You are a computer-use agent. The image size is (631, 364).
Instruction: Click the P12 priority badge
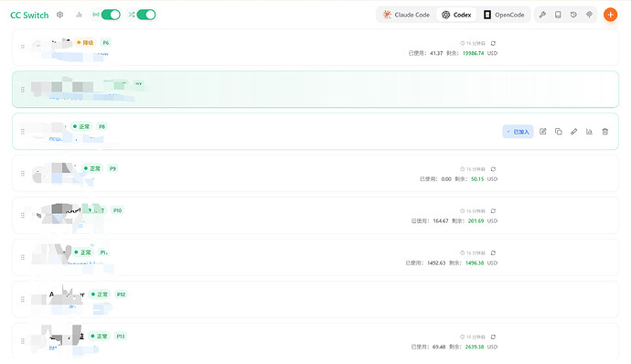(x=121, y=294)
